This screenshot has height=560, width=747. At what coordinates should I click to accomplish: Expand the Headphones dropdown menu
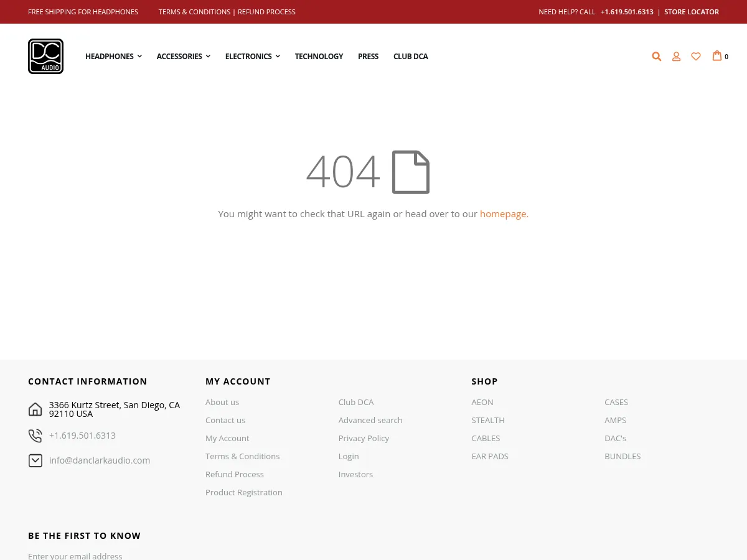pyautogui.click(x=113, y=57)
